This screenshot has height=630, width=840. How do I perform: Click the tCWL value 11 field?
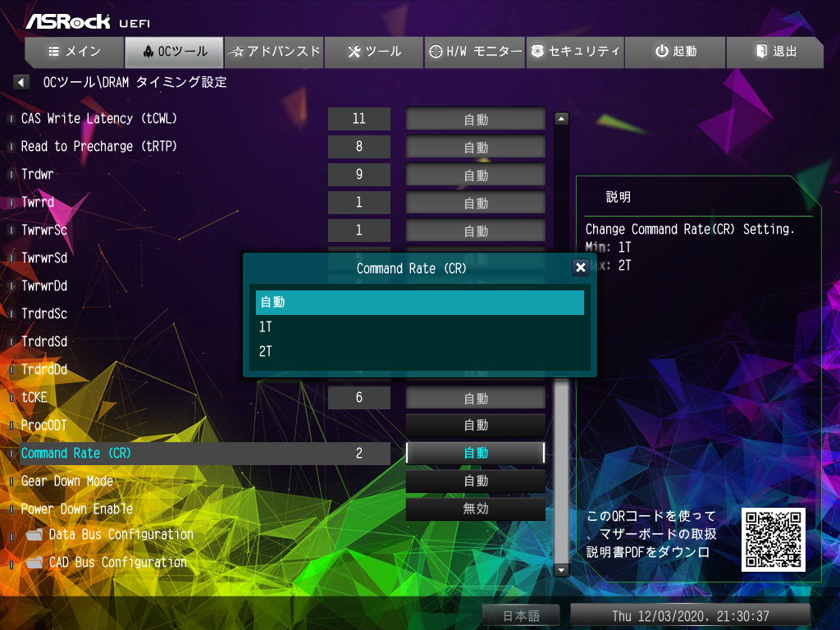[x=359, y=119]
